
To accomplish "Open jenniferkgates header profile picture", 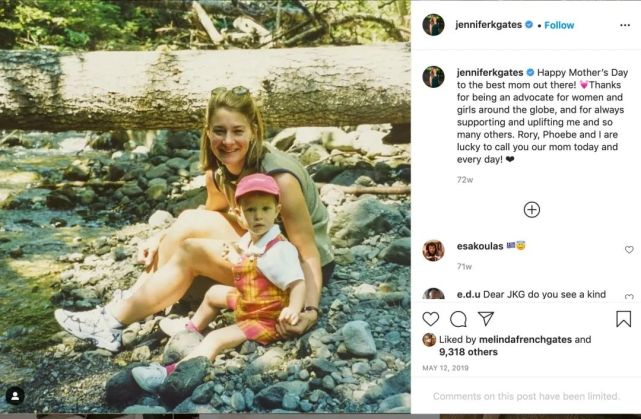I will pos(433,25).
